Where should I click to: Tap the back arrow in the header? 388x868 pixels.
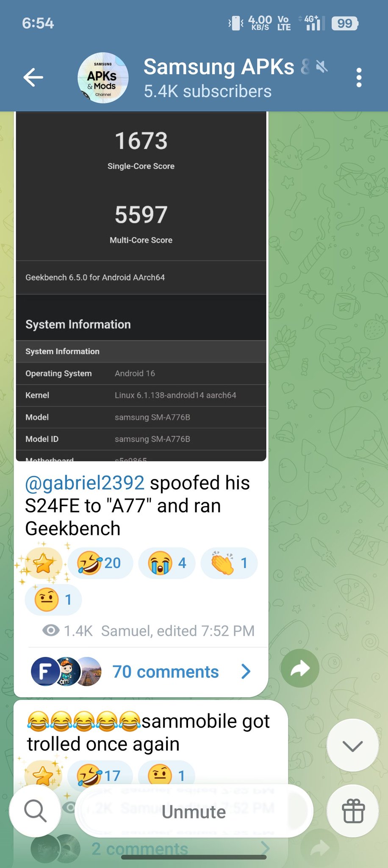(33, 78)
